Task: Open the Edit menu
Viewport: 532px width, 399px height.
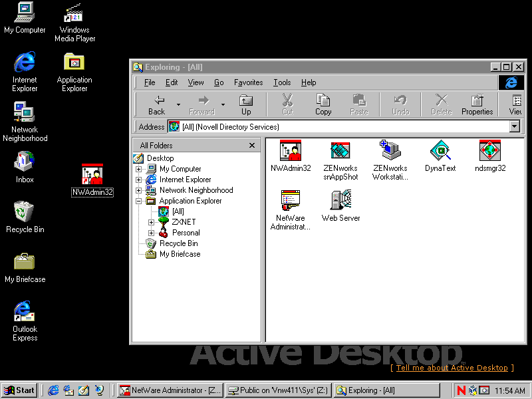Action: point(172,82)
